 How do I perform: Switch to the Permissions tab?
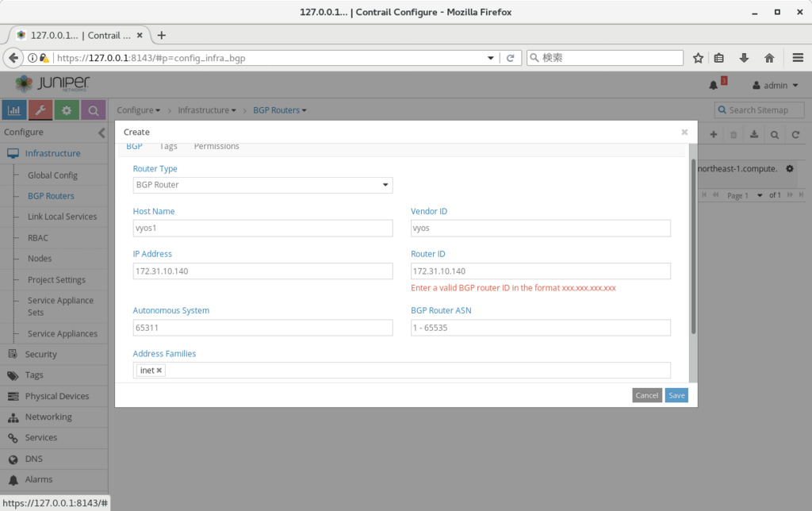pyautogui.click(x=216, y=147)
